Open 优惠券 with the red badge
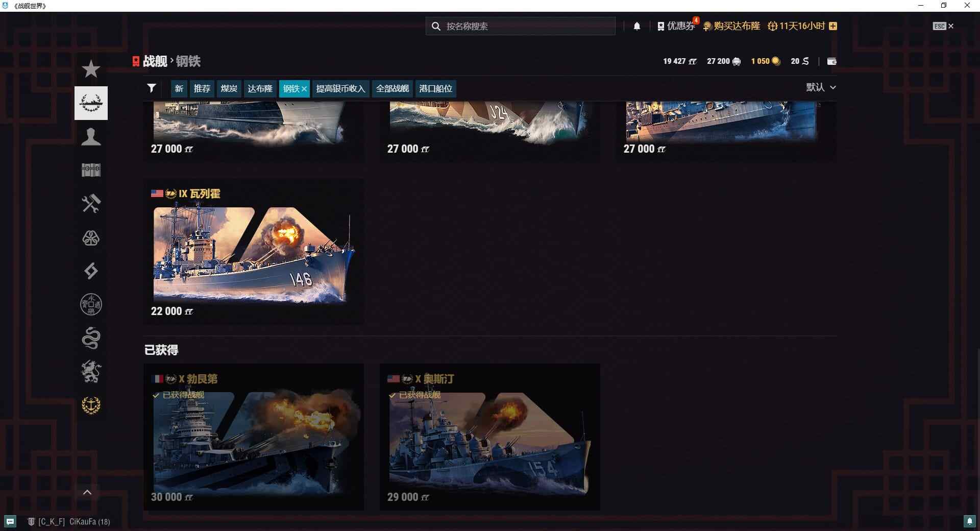Screen dimensions: 980x531 (677, 26)
